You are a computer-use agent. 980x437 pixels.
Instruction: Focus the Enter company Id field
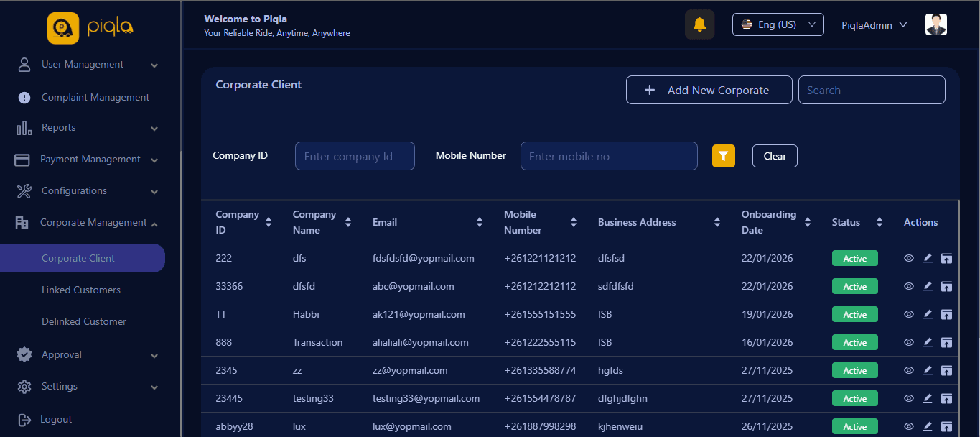tap(355, 156)
